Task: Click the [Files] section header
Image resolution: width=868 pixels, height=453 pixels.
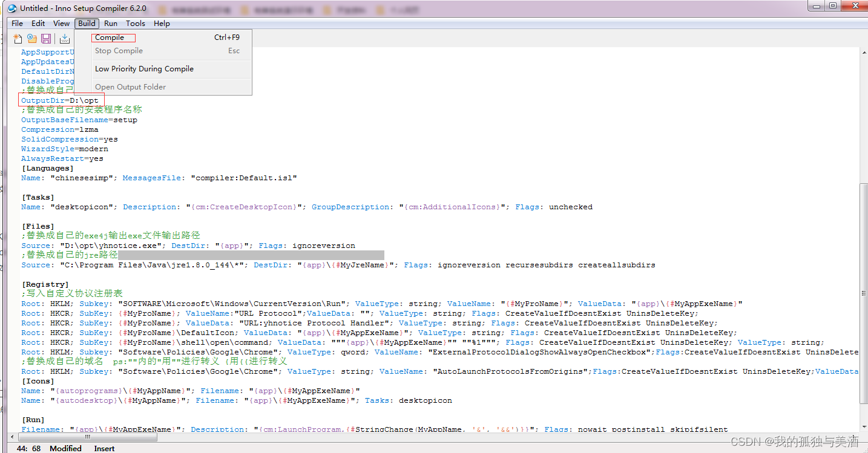Action: pyautogui.click(x=38, y=226)
